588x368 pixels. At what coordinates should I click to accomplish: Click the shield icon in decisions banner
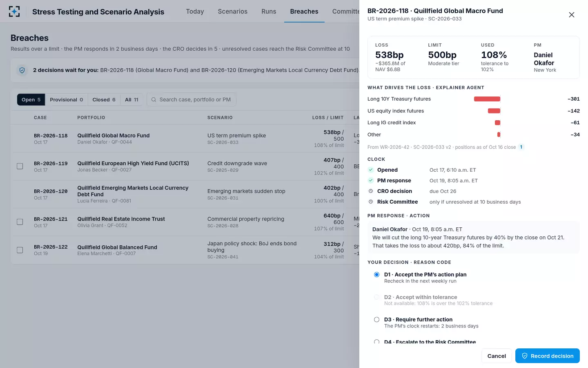(x=22, y=70)
